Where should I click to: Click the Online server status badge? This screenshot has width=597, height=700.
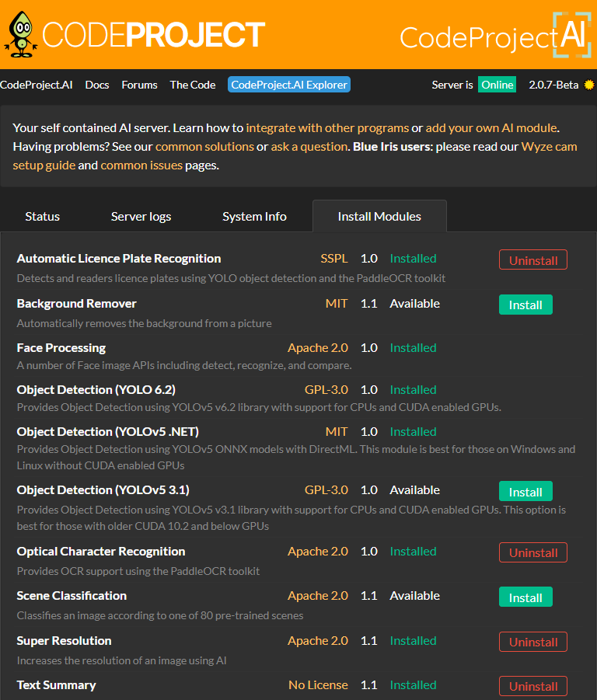coord(497,85)
